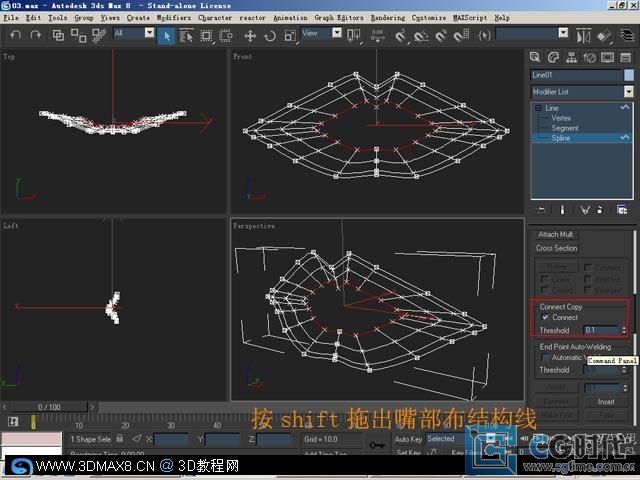Select the Select and Move tool
Viewport: 640px width, 480px height.
pos(250,36)
